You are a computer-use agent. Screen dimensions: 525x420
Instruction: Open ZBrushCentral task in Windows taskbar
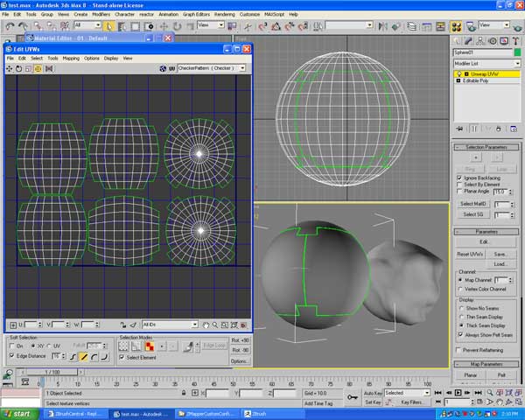pos(76,414)
